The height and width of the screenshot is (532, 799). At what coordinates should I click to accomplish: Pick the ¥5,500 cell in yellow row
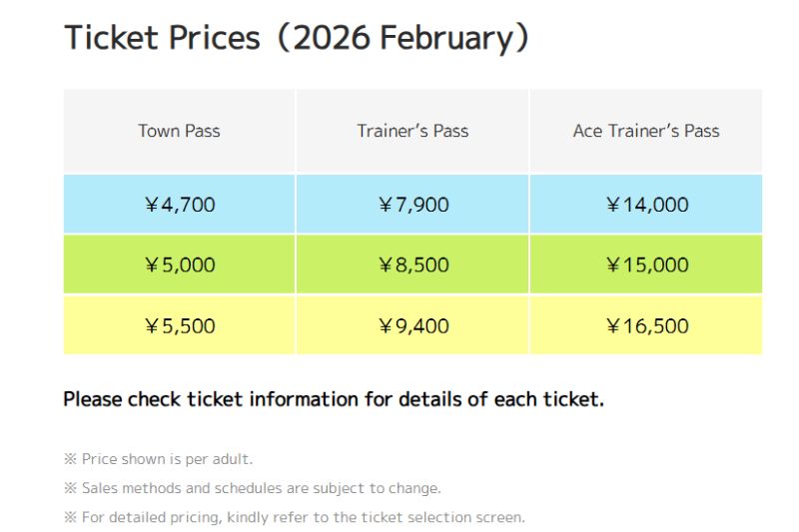[179, 325]
